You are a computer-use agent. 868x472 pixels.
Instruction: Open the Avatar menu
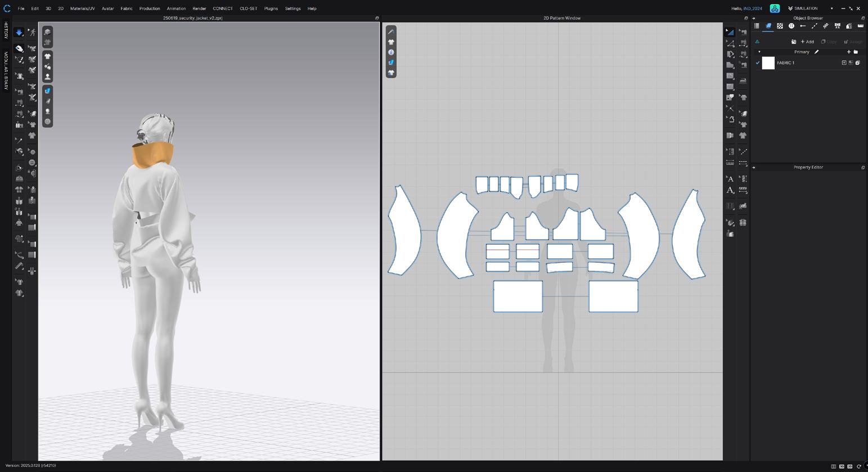pyautogui.click(x=107, y=8)
